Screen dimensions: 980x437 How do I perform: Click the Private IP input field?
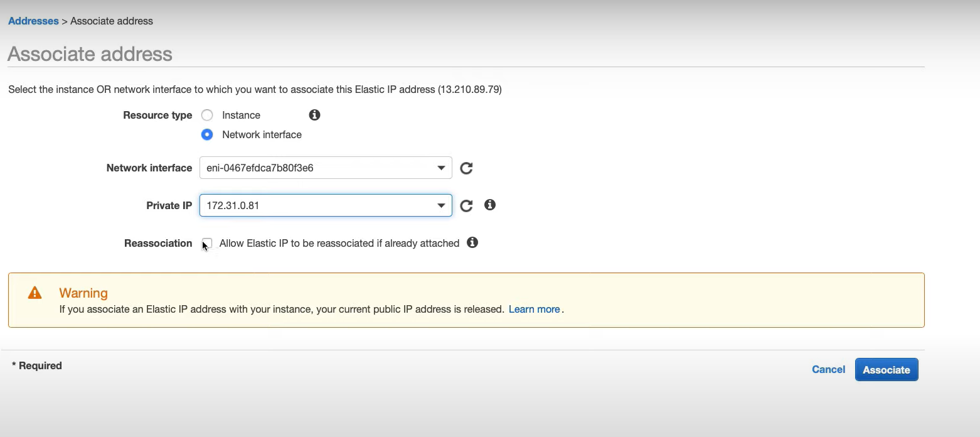pos(314,205)
